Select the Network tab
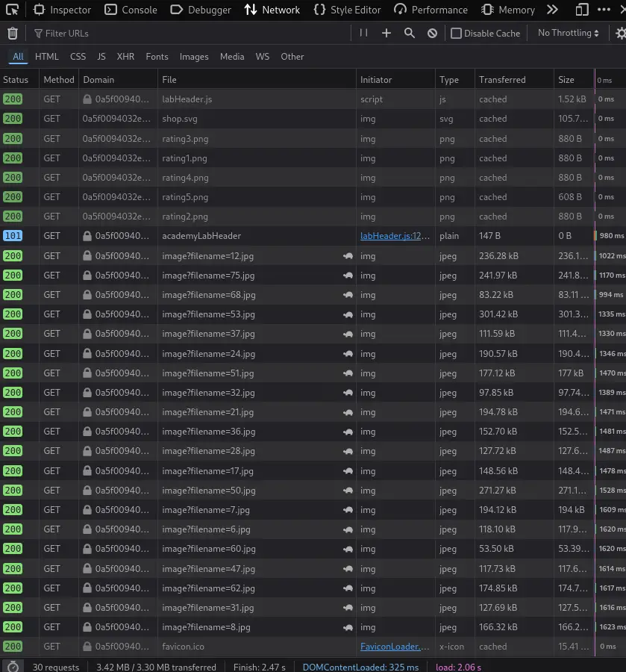Image resolution: width=626 pixels, height=672 pixels. 272,10
